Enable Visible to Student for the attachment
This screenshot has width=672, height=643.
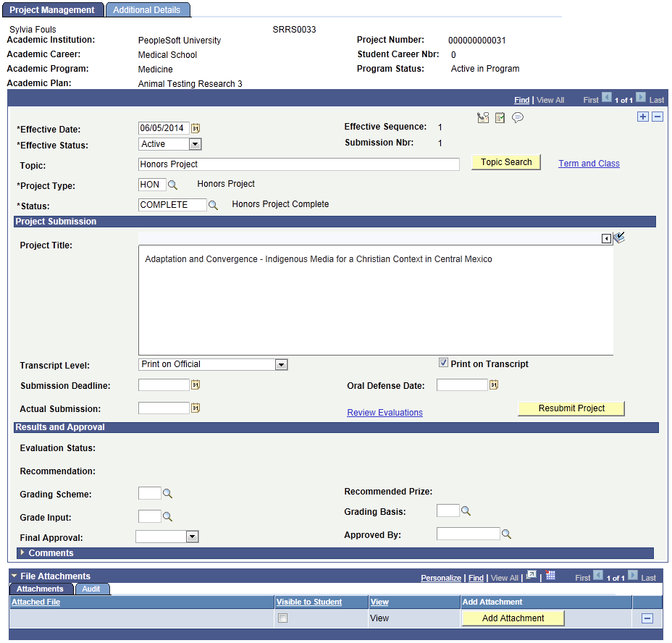point(282,618)
